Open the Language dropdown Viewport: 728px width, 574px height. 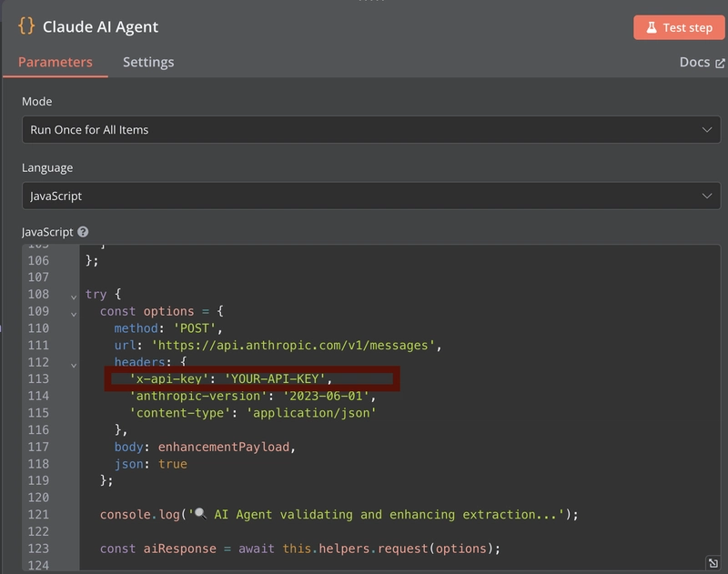[371, 196]
